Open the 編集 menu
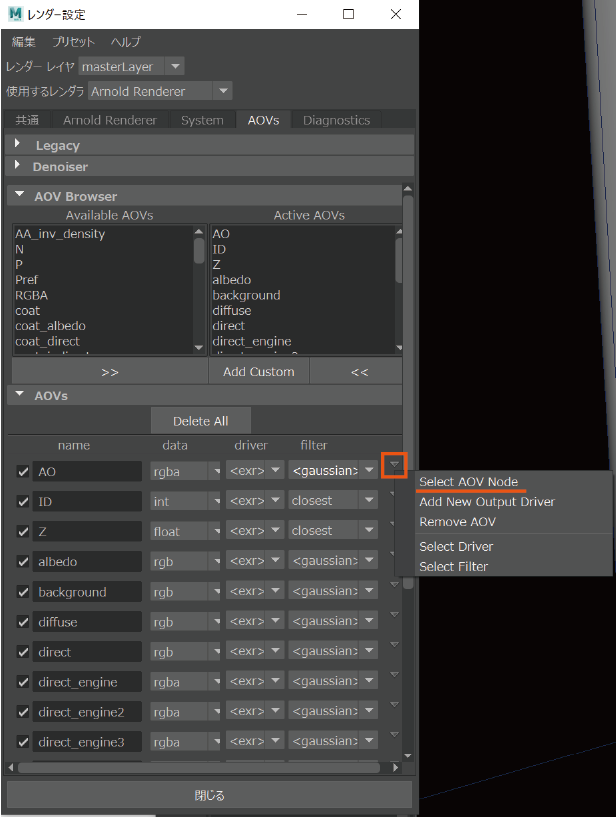616x818 pixels. click(x=23, y=42)
